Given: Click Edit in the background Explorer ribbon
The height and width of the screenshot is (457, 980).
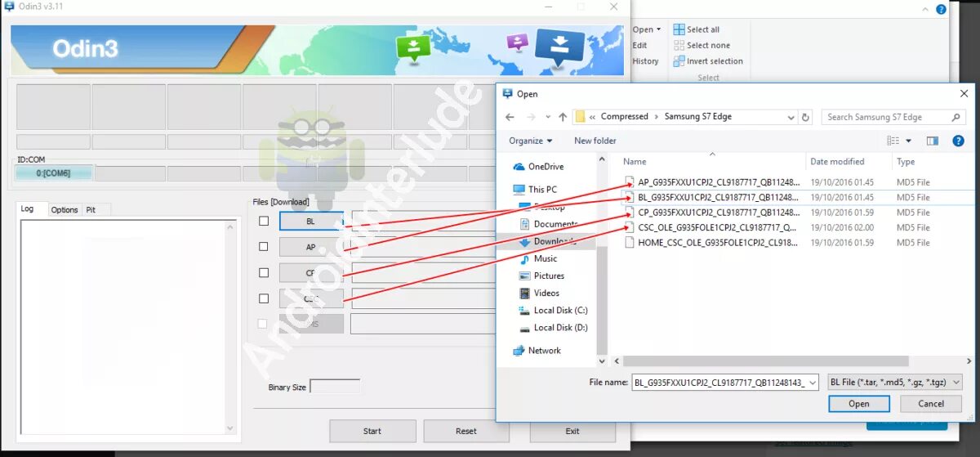Looking at the screenshot, I should pos(640,46).
